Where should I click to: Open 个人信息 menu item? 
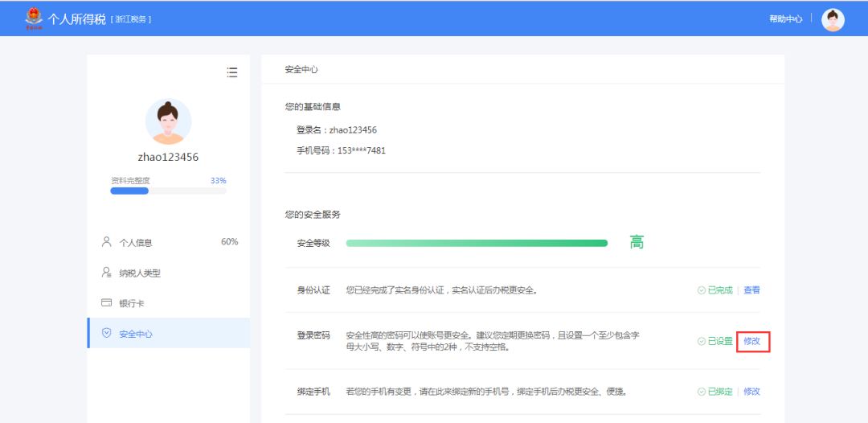coord(136,242)
